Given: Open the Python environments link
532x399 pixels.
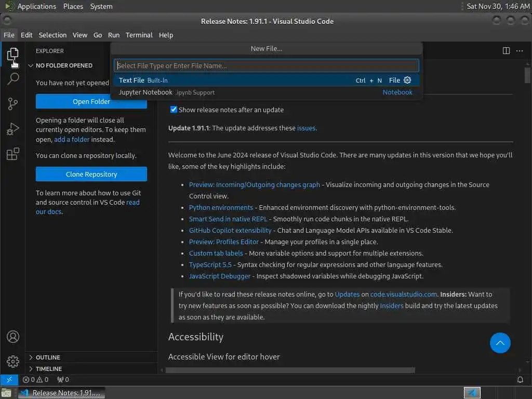Looking at the screenshot, I should pos(221,207).
